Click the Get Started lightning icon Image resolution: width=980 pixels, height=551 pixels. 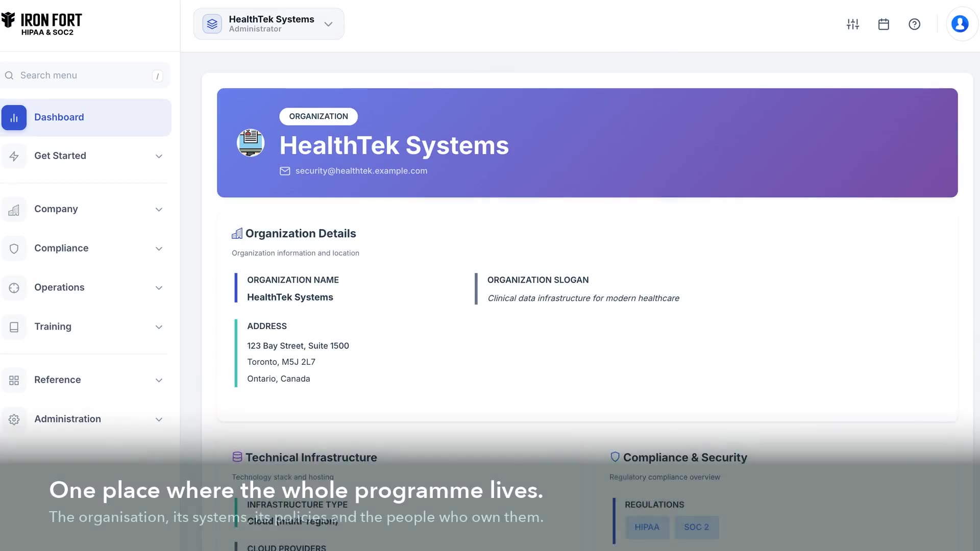14,157
